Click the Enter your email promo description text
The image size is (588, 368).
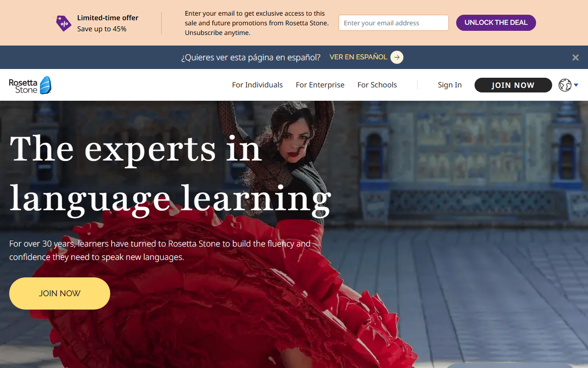pyautogui.click(x=257, y=23)
